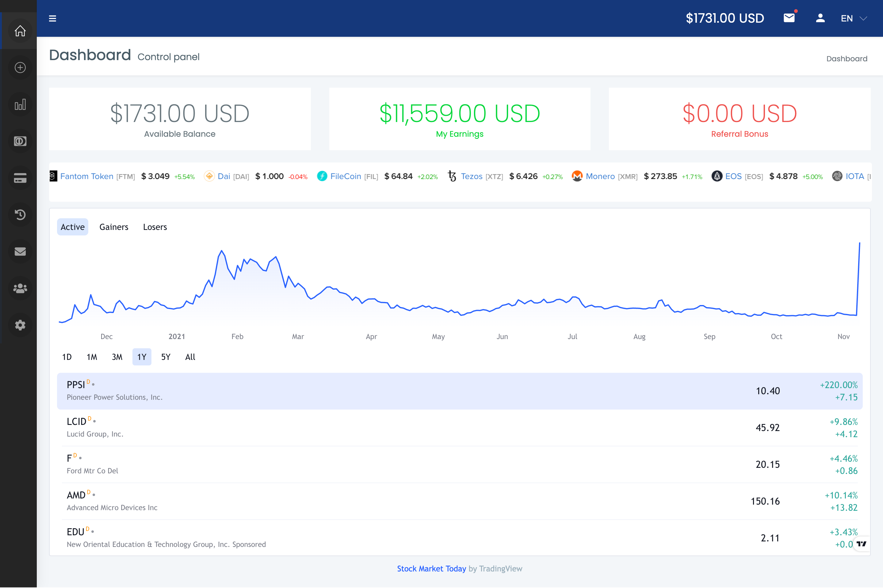The width and height of the screenshot is (883, 588).
Task: Click the Monero price $ 273.85
Action: (x=660, y=176)
